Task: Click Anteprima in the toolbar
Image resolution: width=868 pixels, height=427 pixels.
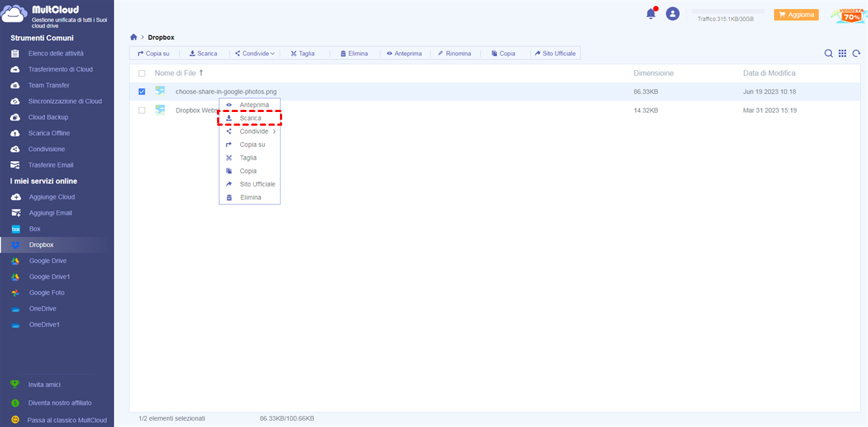Action: [x=404, y=53]
